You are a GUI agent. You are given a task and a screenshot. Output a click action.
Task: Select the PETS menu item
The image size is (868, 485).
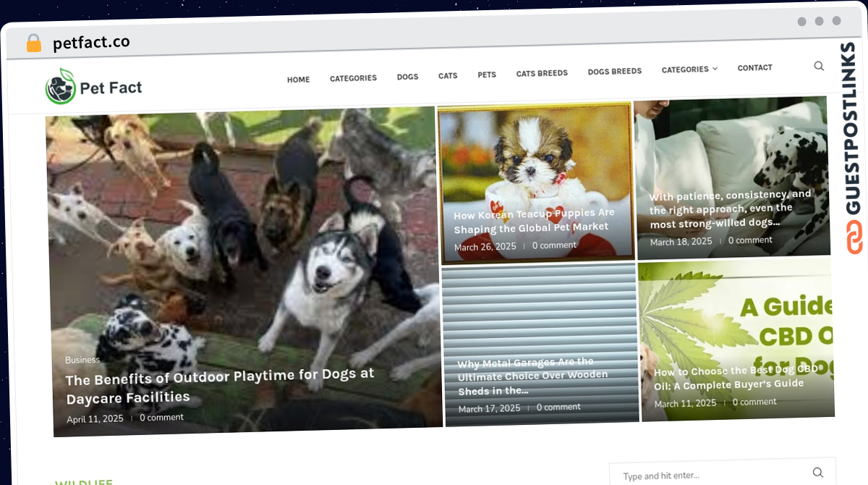(487, 75)
